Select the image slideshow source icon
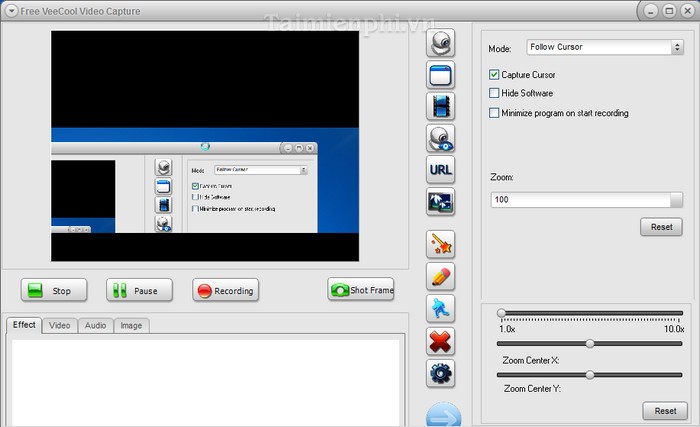The height and width of the screenshot is (427, 700). [440, 201]
